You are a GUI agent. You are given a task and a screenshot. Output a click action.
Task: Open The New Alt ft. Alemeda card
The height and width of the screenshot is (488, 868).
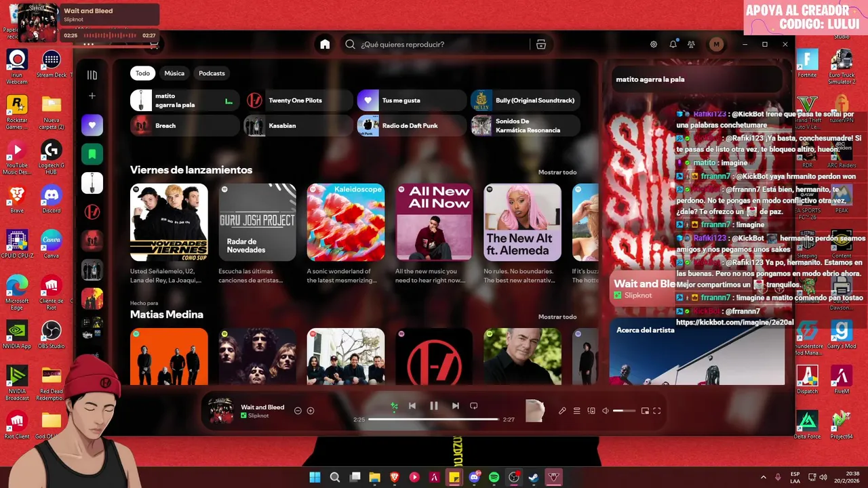(522, 222)
